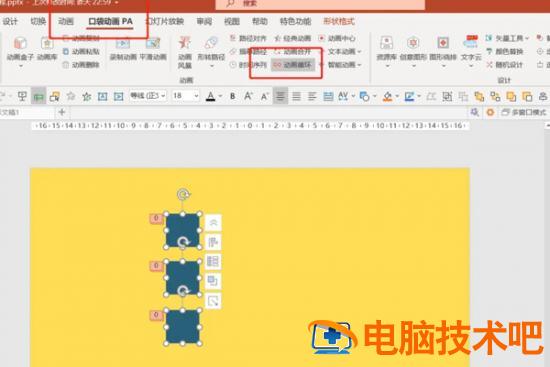Open shapes insert dropdown arrow
Image resolution: width=550 pixels, height=367 pixels.
(375, 96)
